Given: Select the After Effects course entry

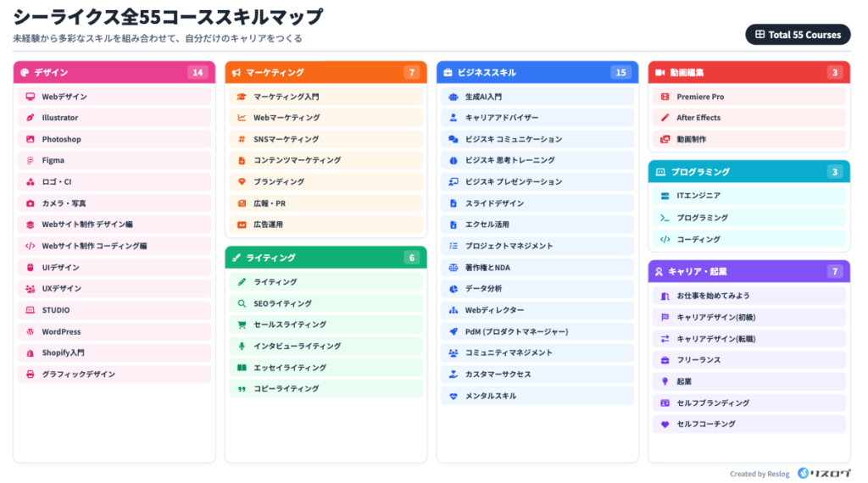Looking at the screenshot, I should click(748, 118).
